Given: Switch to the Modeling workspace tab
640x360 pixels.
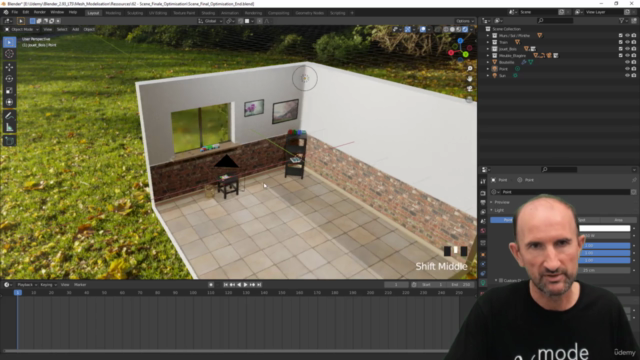Looking at the screenshot, I should 113,13.
